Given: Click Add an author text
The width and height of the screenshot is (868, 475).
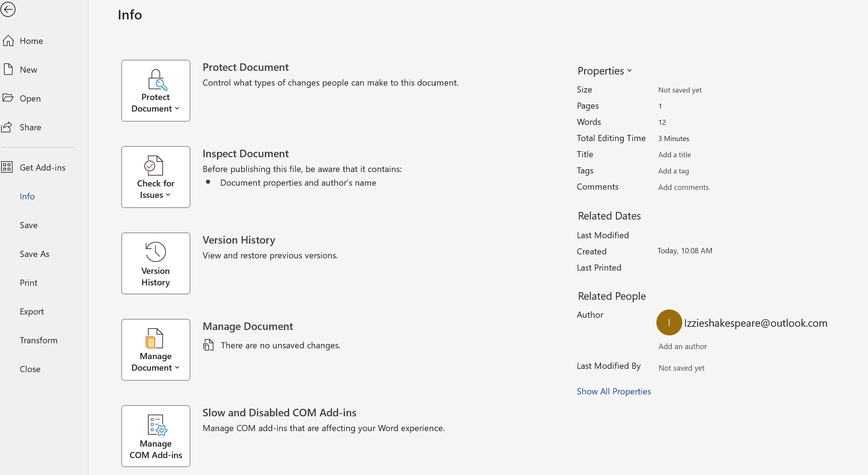Looking at the screenshot, I should [x=682, y=346].
